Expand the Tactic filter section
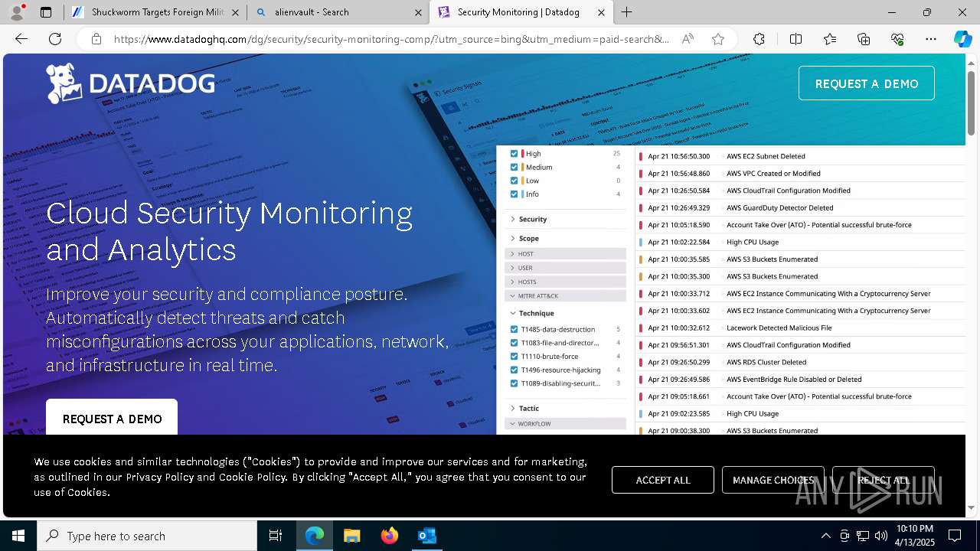The height and width of the screenshot is (551, 980). (x=524, y=408)
